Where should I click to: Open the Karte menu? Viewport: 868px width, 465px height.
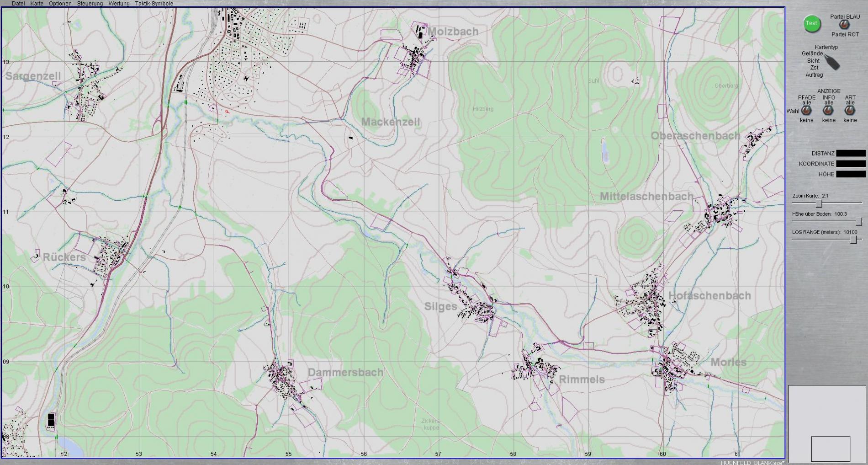pyautogui.click(x=37, y=4)
